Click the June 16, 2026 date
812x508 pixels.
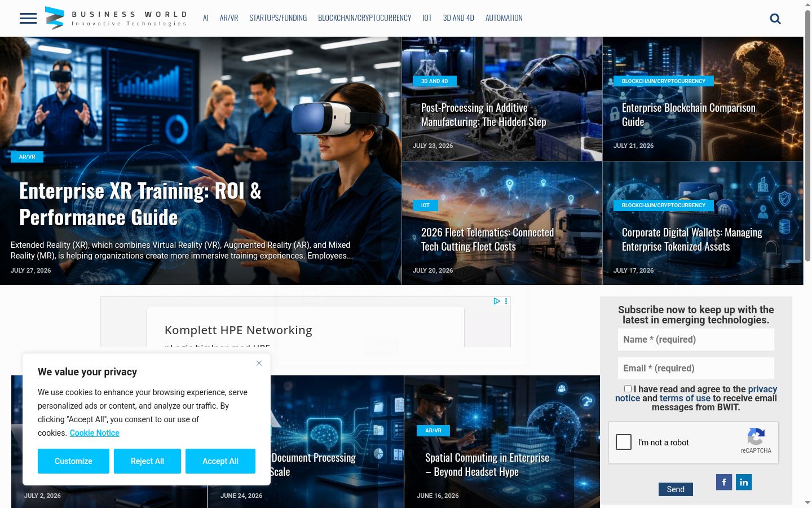tap(438, 496)
